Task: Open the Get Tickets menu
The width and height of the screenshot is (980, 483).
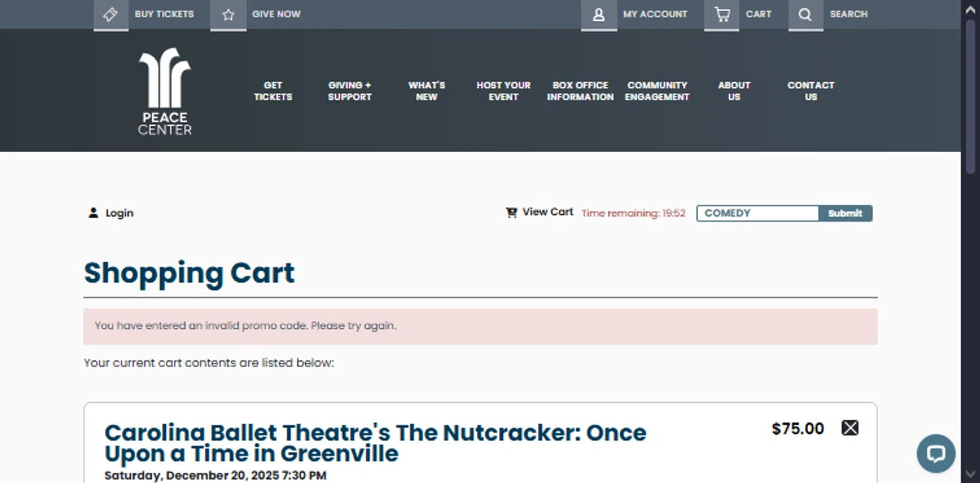Action: (x=273, y=91)
